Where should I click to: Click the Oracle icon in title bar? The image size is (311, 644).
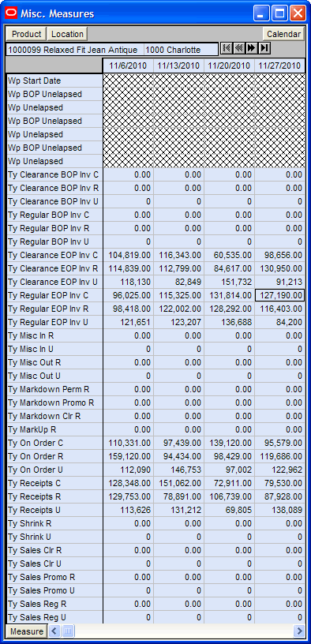[12, 13]
